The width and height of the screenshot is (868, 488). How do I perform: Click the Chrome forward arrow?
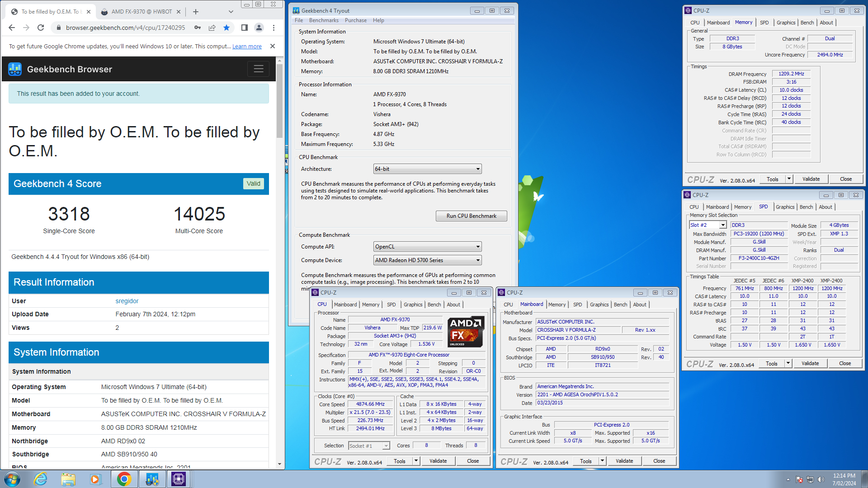(26, 28)
